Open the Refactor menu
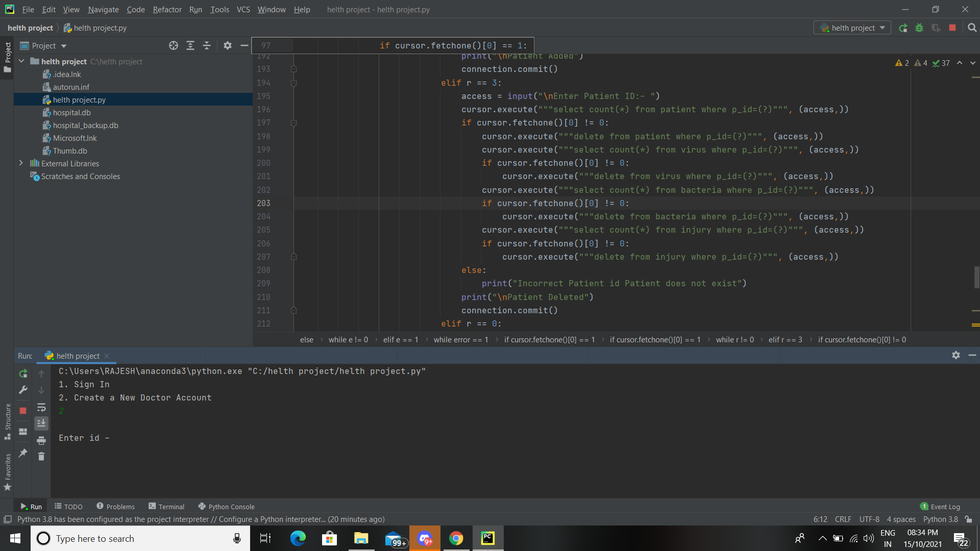Image resolution: width=980 pixels, height=551 pixels. 167,9
